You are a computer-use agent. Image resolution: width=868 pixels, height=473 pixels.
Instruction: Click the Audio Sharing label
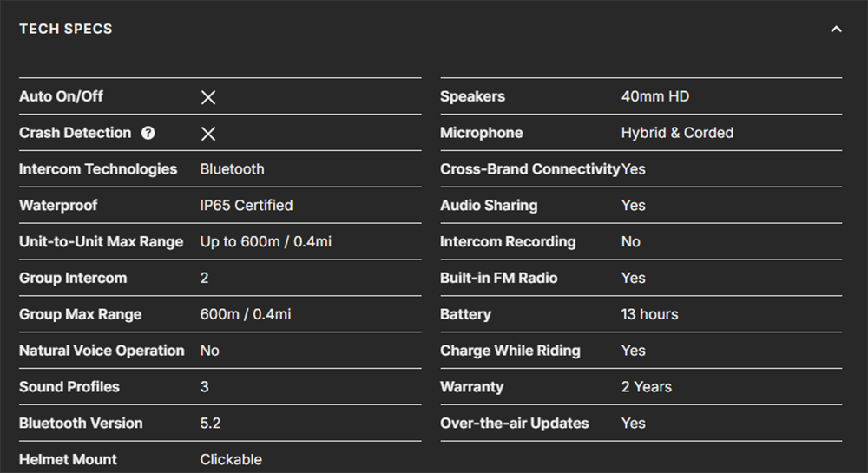coord(489,205)
